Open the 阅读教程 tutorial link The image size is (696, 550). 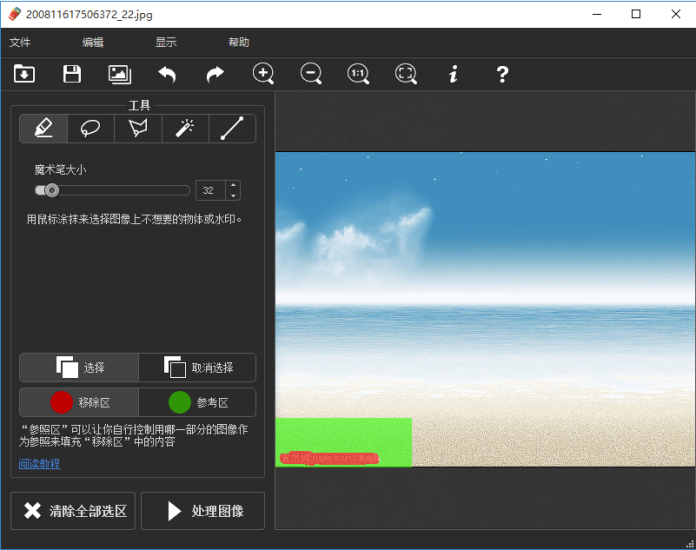click(x=39, y=463)
